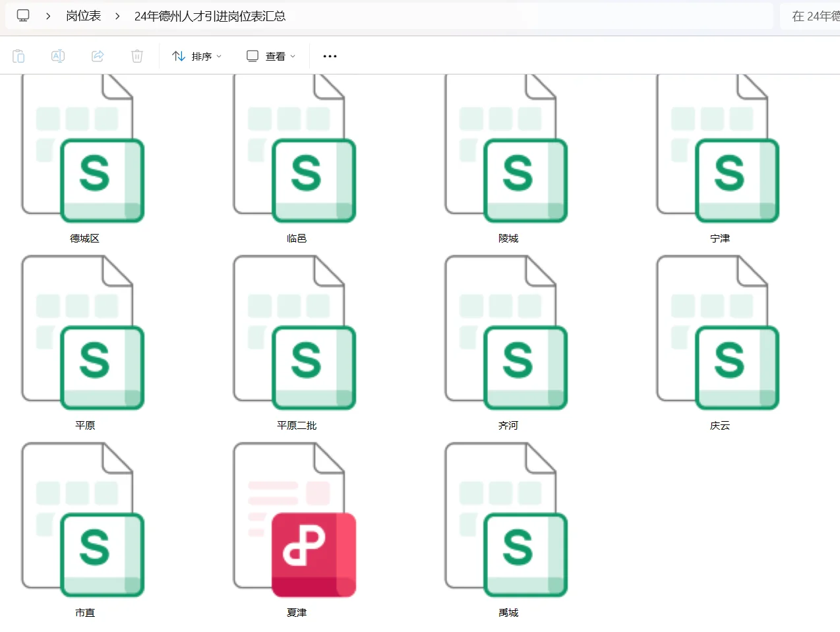This screenshot has width=840, height=632.
Task: Expand chevron after the PC icon
Action: [48, 16]
